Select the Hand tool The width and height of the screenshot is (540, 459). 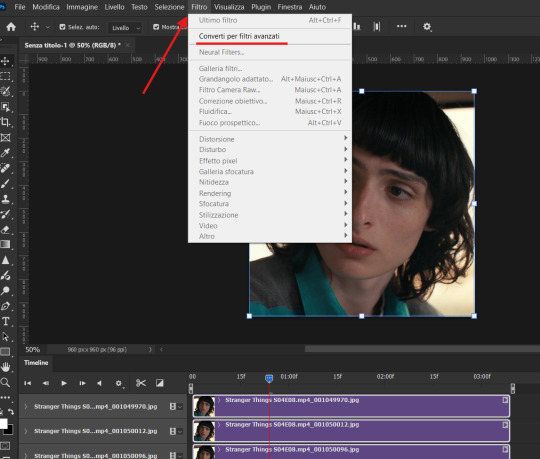point(5,367)
